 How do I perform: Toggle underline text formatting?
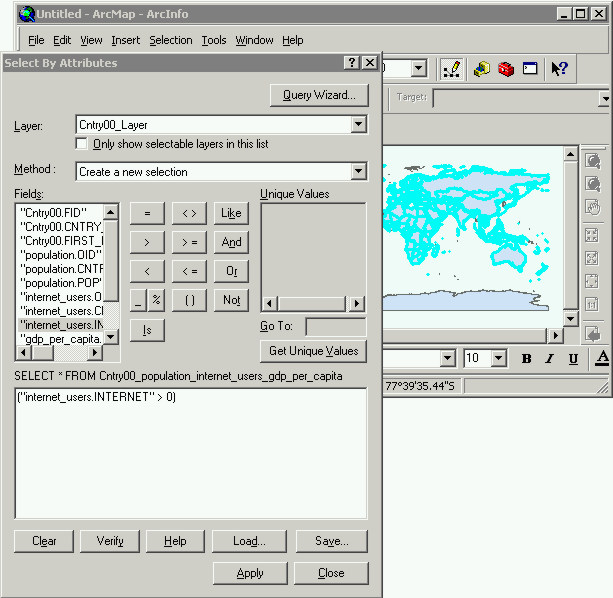coord(573,359)
